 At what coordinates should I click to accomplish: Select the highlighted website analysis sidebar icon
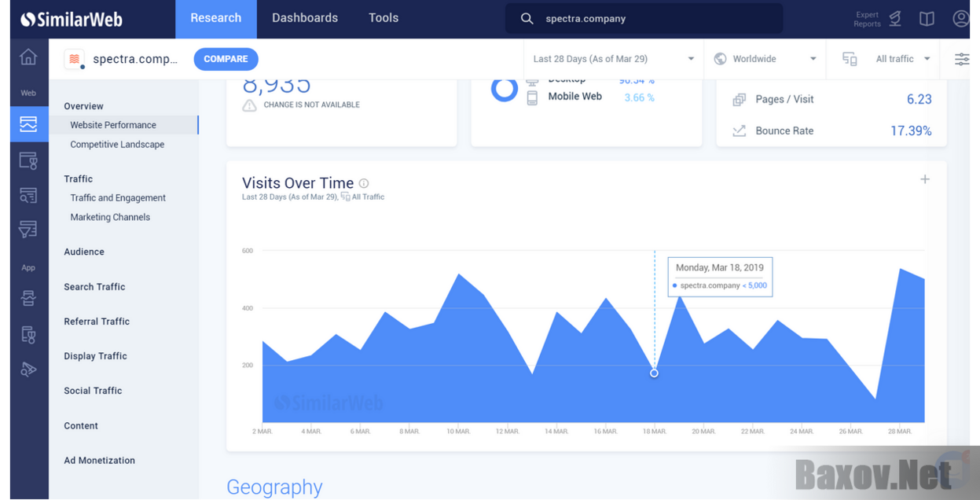coord(28,124)
